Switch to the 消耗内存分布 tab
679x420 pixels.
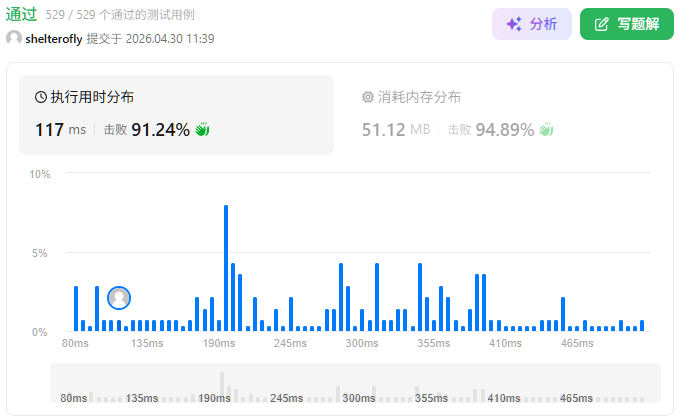click(411, 97)
